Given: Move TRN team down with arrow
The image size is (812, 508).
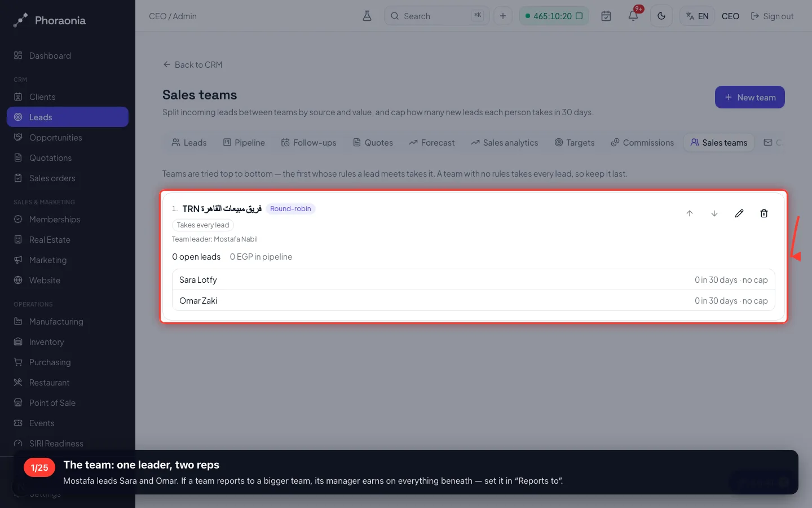Looking at the screenshot, I should [714, 213].
